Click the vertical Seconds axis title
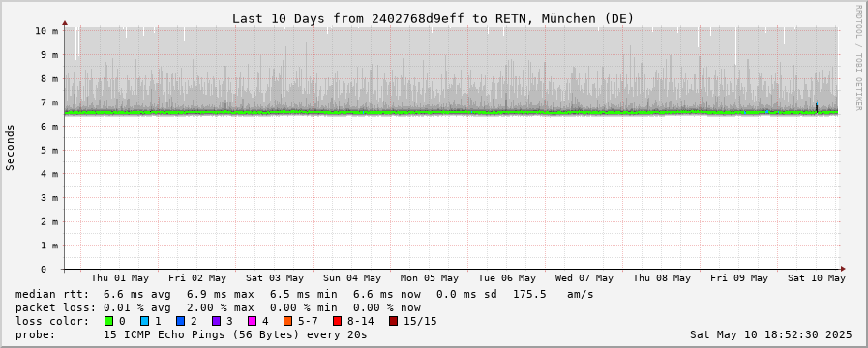This screenshot has height=348, width=868. [x=10, y=147]
